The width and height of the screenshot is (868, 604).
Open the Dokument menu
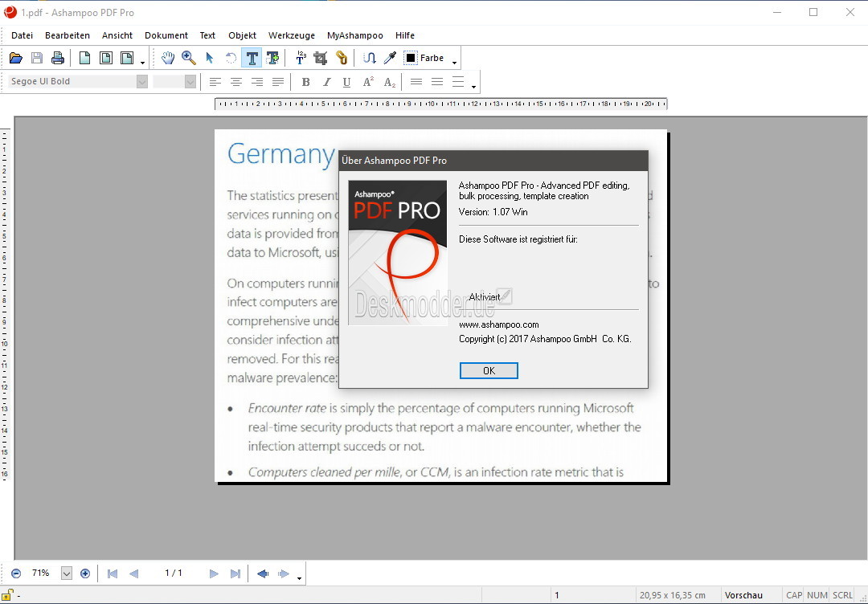pos(166,35)
